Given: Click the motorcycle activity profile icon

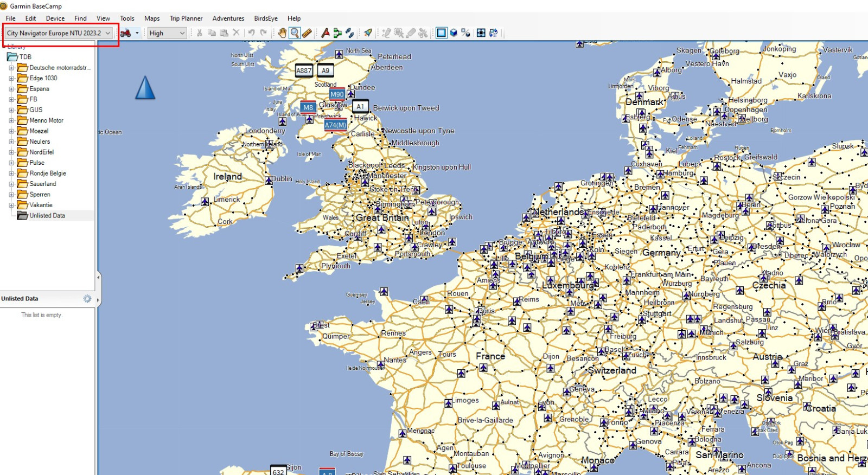Looking at the screenshot, I should pos(126,33).
